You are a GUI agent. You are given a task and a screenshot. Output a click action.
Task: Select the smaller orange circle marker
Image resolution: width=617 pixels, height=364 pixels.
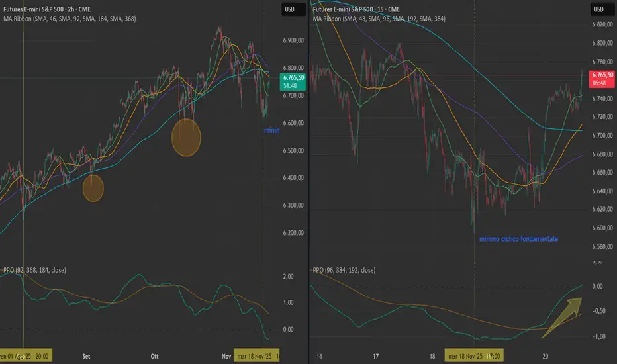(x=93, y=188)
